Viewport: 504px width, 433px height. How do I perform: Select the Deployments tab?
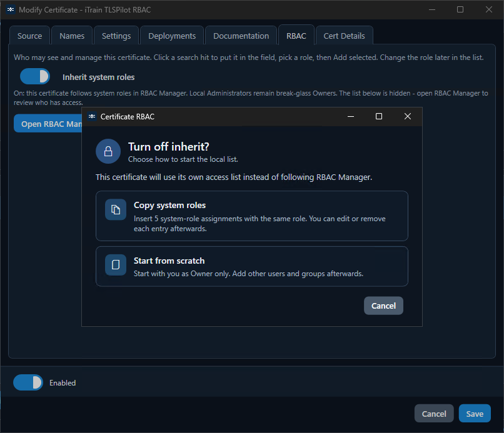pos(172,36)
